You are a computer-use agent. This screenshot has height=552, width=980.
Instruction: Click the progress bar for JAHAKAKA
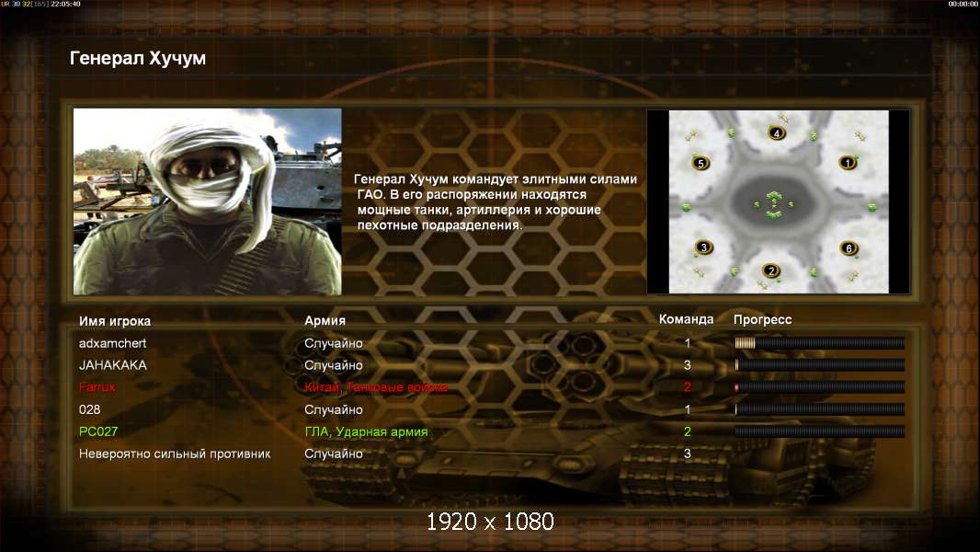pos(819,365)
